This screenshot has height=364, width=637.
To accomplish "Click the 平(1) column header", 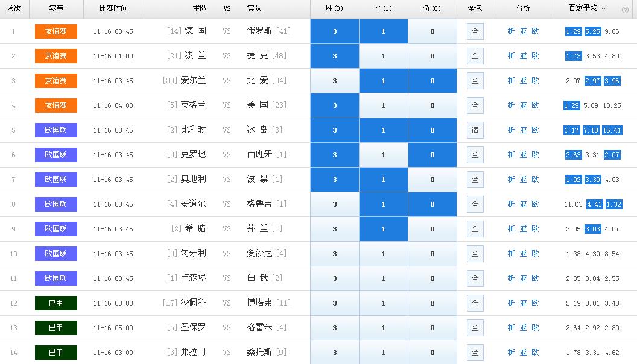I will [x=383, y=8].
